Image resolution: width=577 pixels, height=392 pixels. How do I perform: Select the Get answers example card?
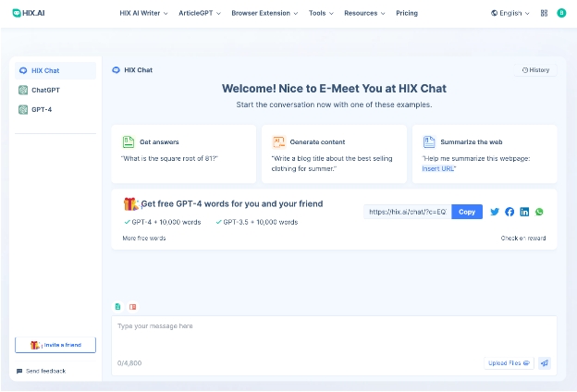(x=184, y=153)
